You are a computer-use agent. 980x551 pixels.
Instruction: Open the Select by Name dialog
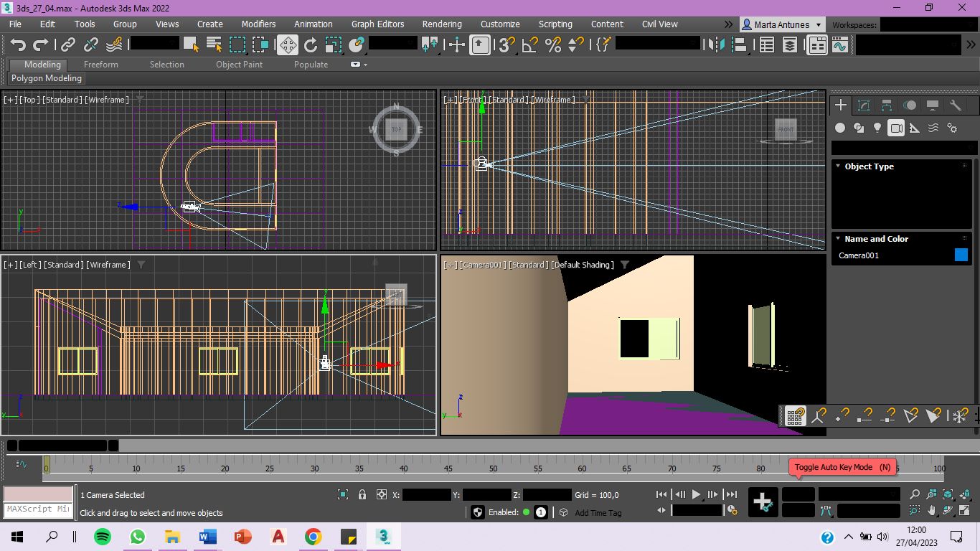click(x=214, y=45)
